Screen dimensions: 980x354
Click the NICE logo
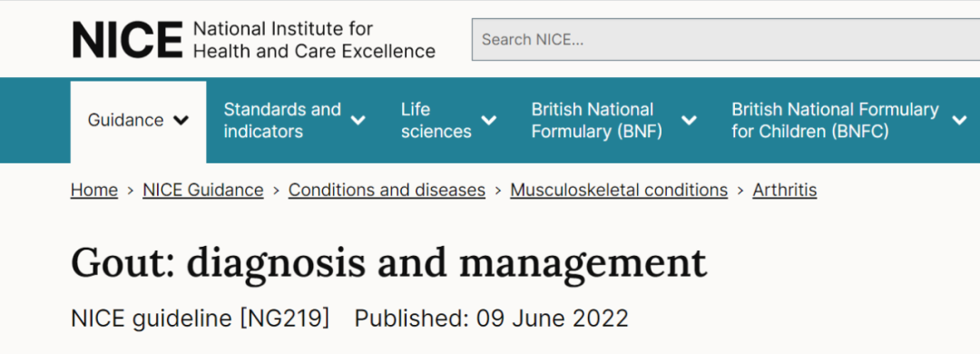127,39
